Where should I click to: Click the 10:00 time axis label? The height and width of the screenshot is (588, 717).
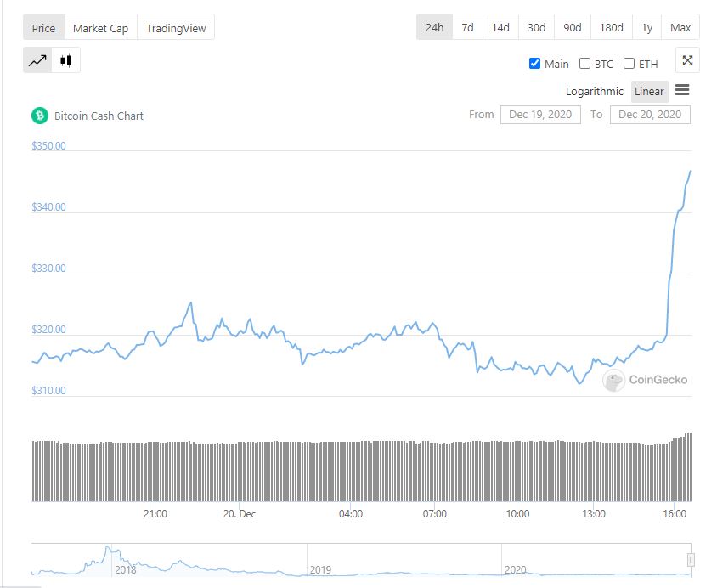517,513
